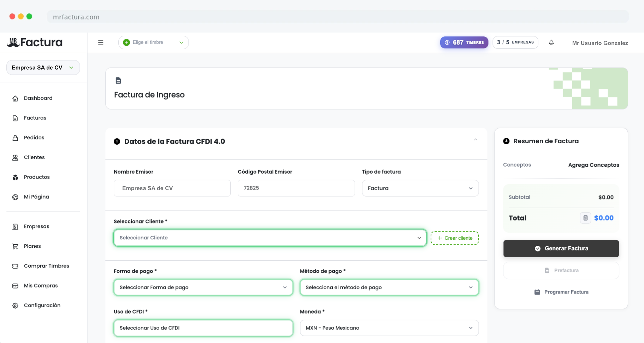644x343 pixels.
Task: Open the Empresa SA de CV selector
Action: pos(43,68)
